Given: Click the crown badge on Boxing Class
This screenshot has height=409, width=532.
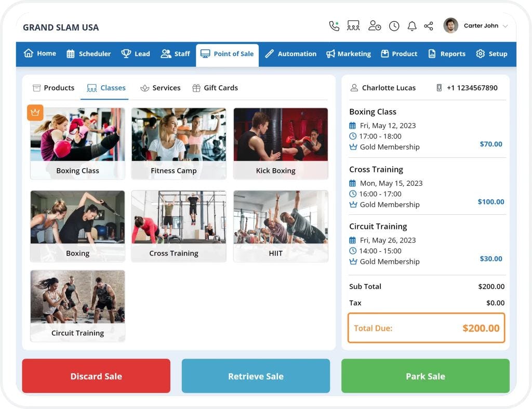Looking at the screenshot, I should 35,113.
